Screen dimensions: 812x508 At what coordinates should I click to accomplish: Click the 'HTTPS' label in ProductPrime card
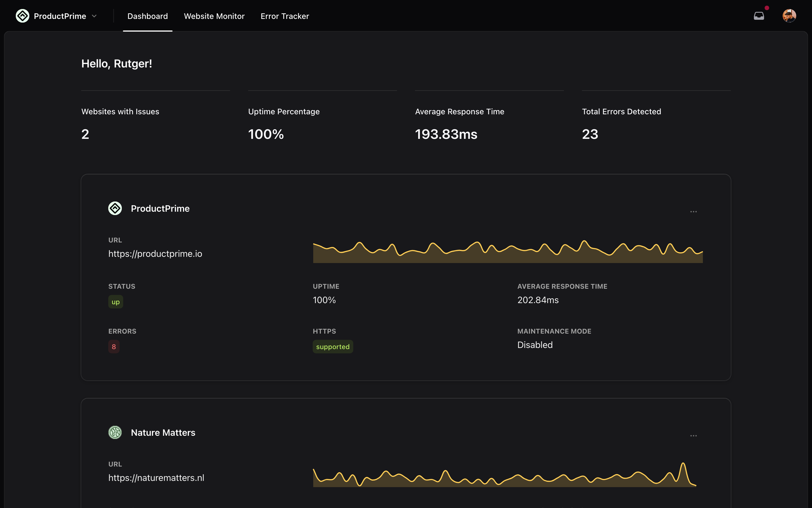[324, 331]
